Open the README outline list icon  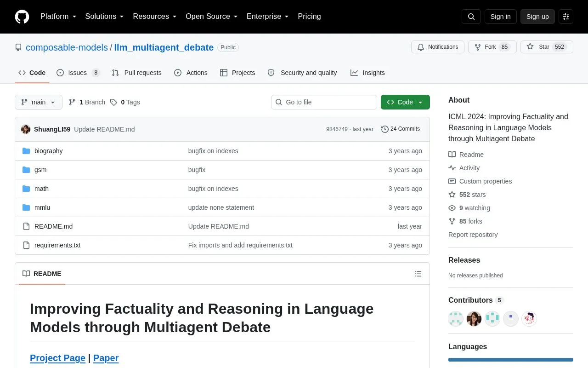(418, 274)
